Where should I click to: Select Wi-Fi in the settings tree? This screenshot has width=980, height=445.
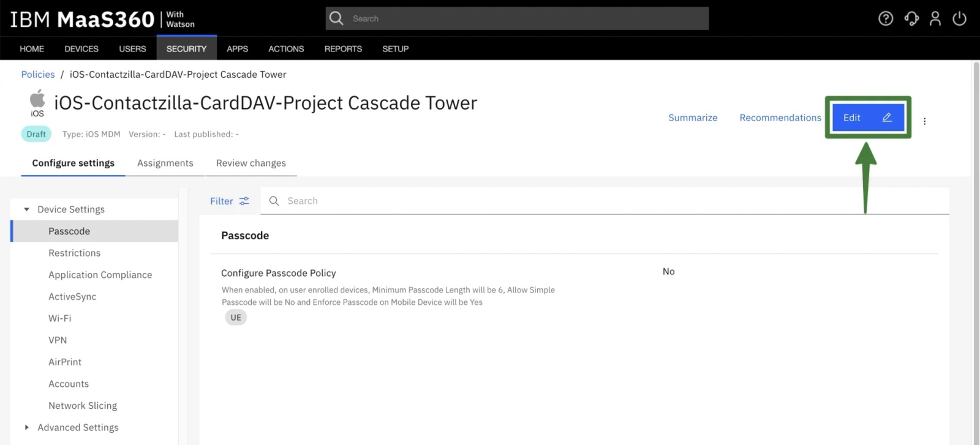[59, 318]
